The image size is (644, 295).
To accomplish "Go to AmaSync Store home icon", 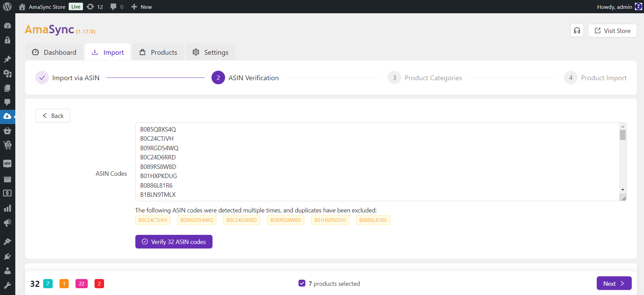I will [22, 7].
